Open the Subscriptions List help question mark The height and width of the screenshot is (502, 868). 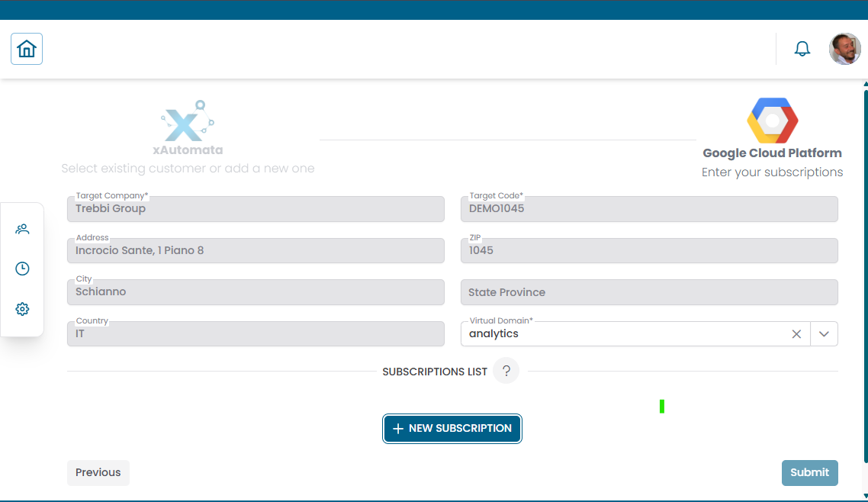tap(506, 371)
